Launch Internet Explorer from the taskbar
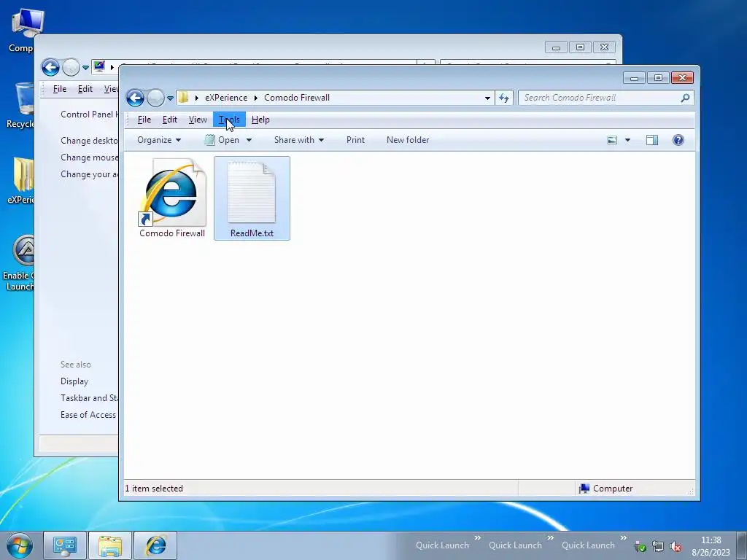 155,545
